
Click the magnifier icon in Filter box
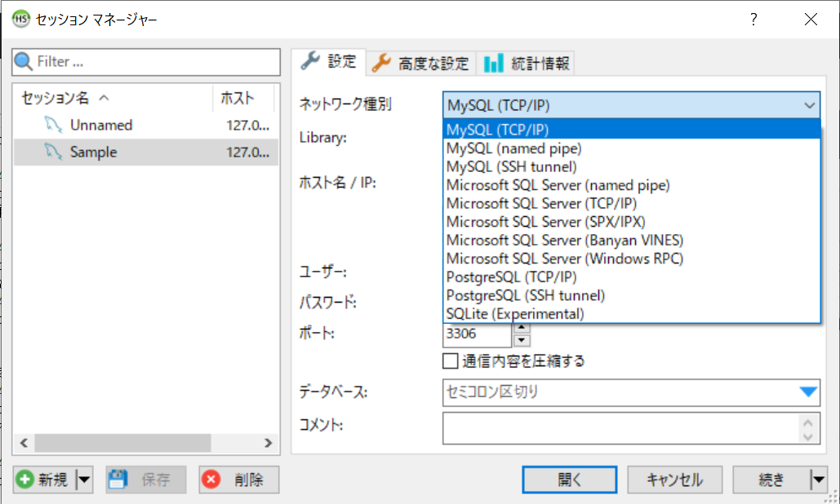[x=24, y=61]
